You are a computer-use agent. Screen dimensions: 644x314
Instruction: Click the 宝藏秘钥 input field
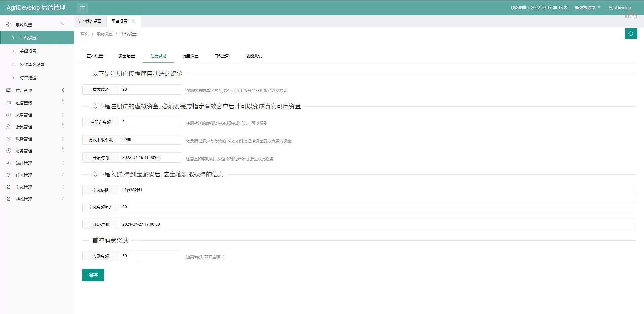click(376, 190)
